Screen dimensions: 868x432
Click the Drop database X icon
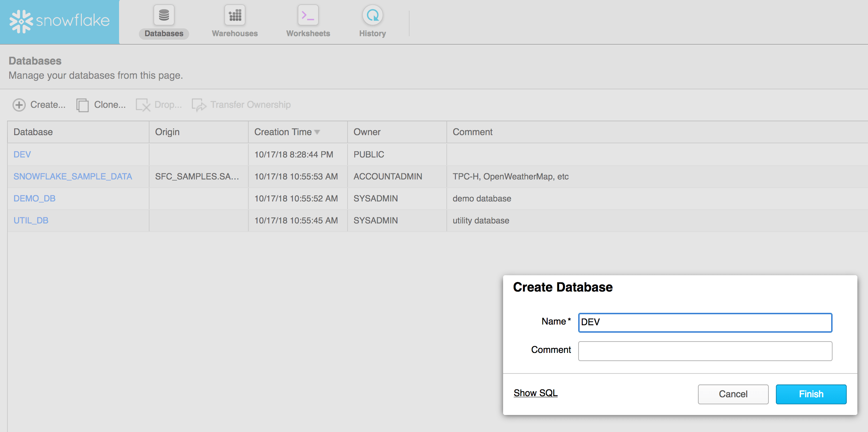(143, 105)
